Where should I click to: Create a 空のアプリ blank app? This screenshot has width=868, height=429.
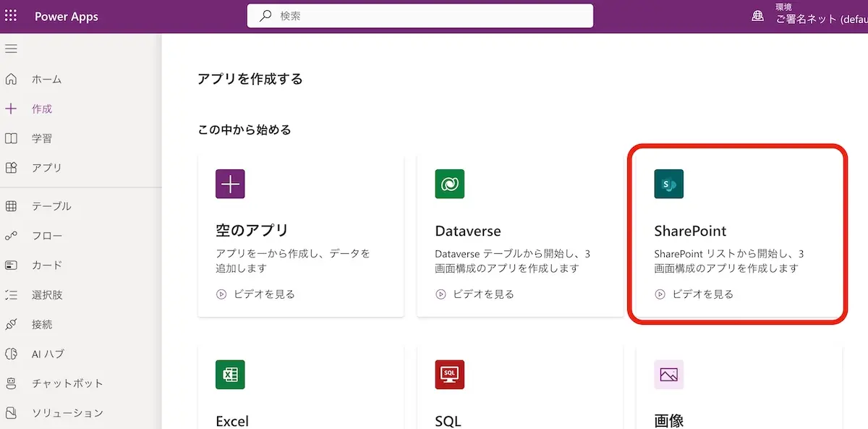coord(300,235)
